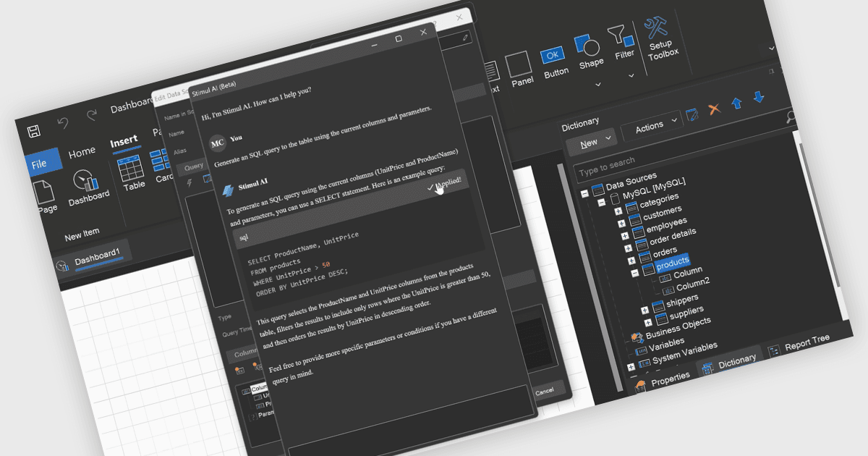Click the MC user avatar in chat
The width and height of the screenshot is (868, 456).
(x=218, y=143)
